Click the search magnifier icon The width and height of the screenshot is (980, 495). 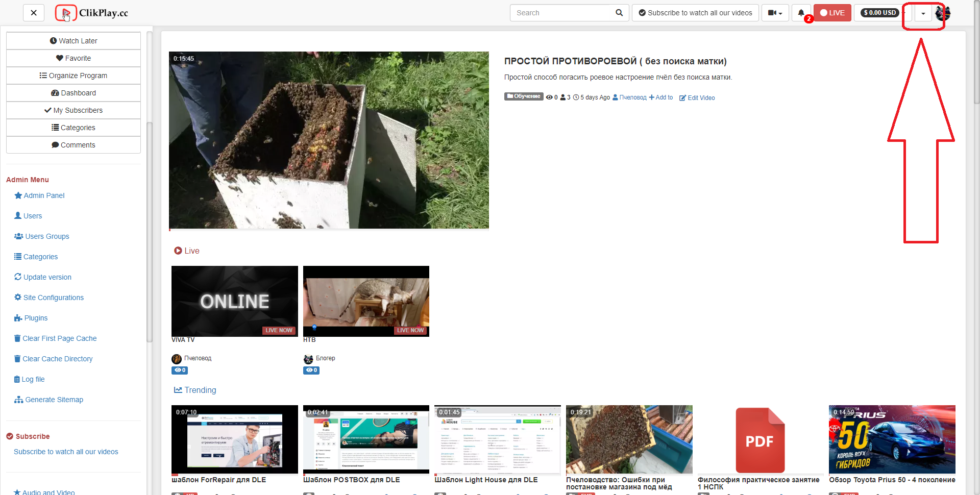click(x=619, y=13)
